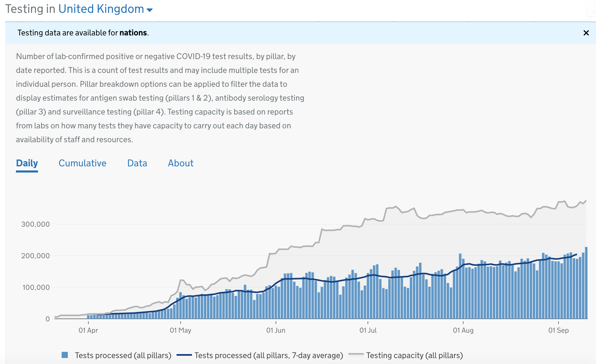Click the dropdown caret next to United Kingdom
The height and width of the screenshot is (364, 596).
pos(150,10)
